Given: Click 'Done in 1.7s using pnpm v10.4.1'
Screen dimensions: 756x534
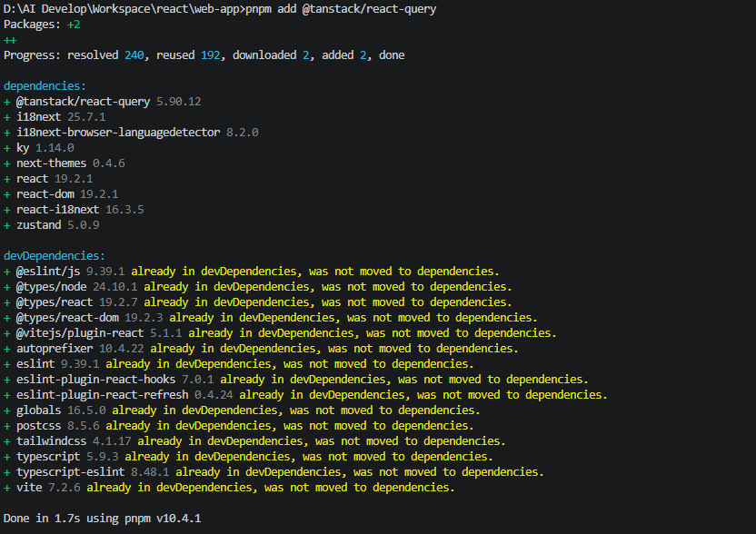Looking at the screenshot, I should (102, 519).
